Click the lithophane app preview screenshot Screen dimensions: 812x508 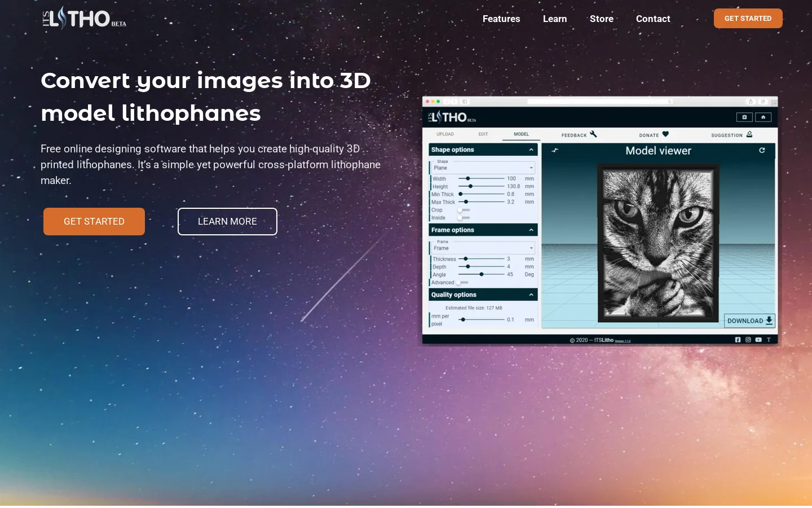pyautogui.click(x=600, y=221)
